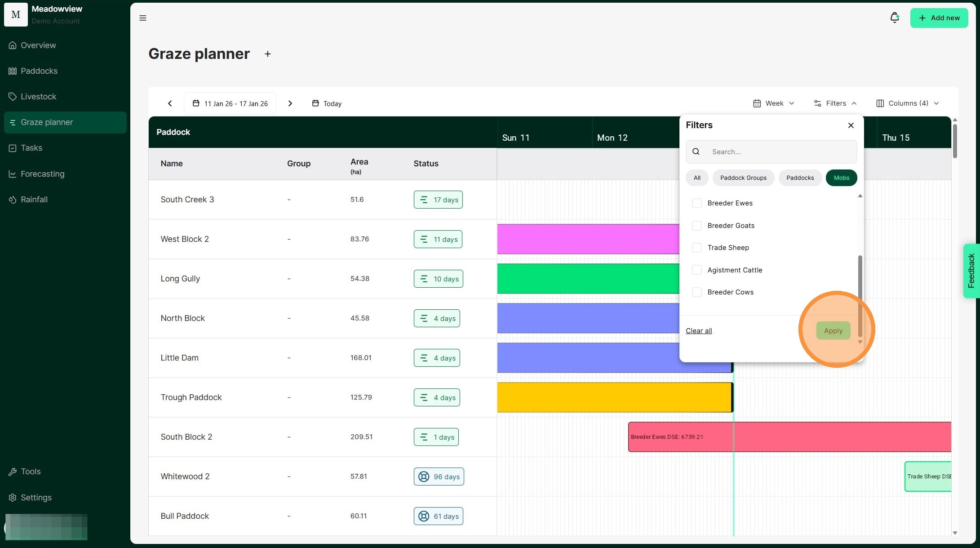Image resolution: width=980 pixels, height=548 pixels.
Task: Open Tools in the sidebar
Action: (x=30, y=472)
